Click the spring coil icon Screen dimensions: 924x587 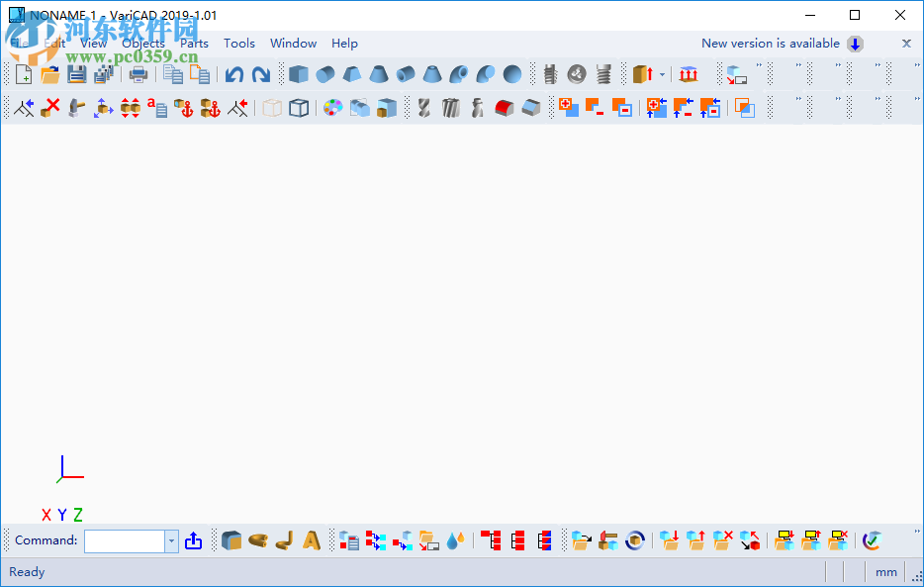tap(603, 74)
